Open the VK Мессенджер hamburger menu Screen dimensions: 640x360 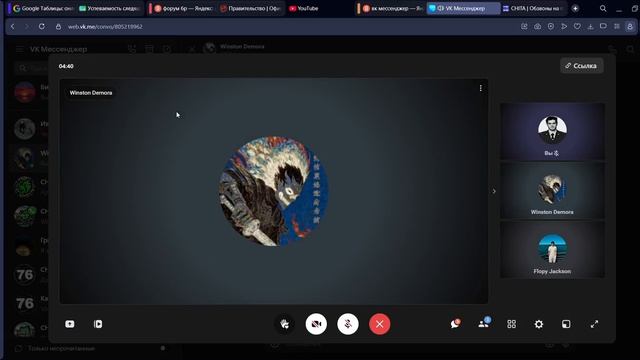20,49
